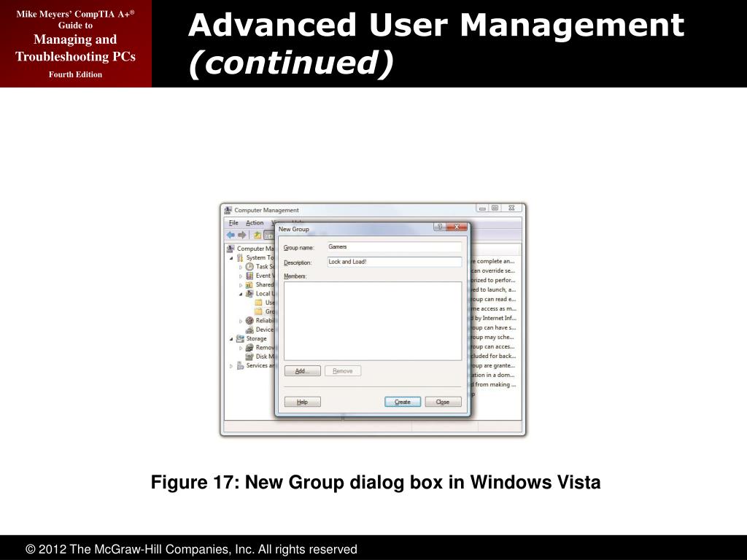Image resolution: width=747 pixels, height=560 pixels.
Task: Select the Task Scheduler clock icon
Action: pyautogui.click(x=249, y=267)
